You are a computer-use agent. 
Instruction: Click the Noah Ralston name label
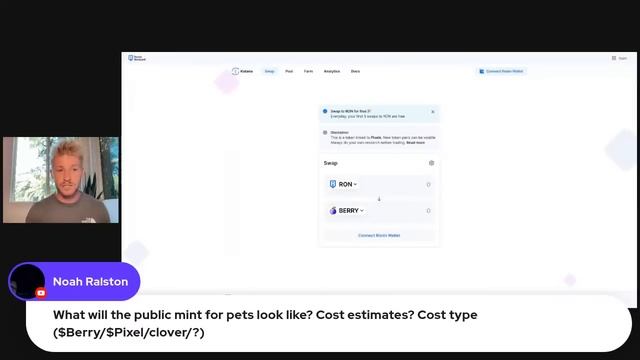(91, 282)
